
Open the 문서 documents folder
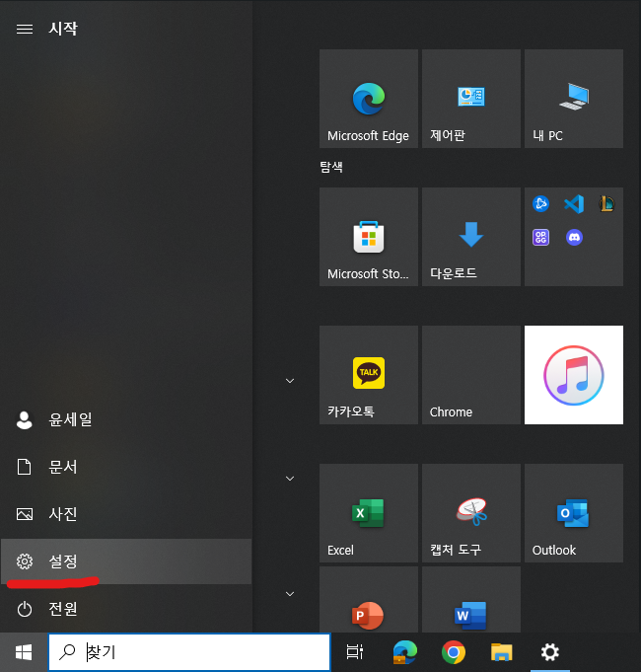126,467
